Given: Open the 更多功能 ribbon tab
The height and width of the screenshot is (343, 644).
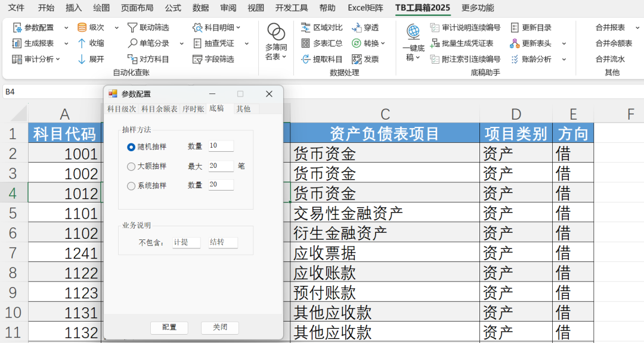Looking at the screenshot, I should (x=478, y=8).
